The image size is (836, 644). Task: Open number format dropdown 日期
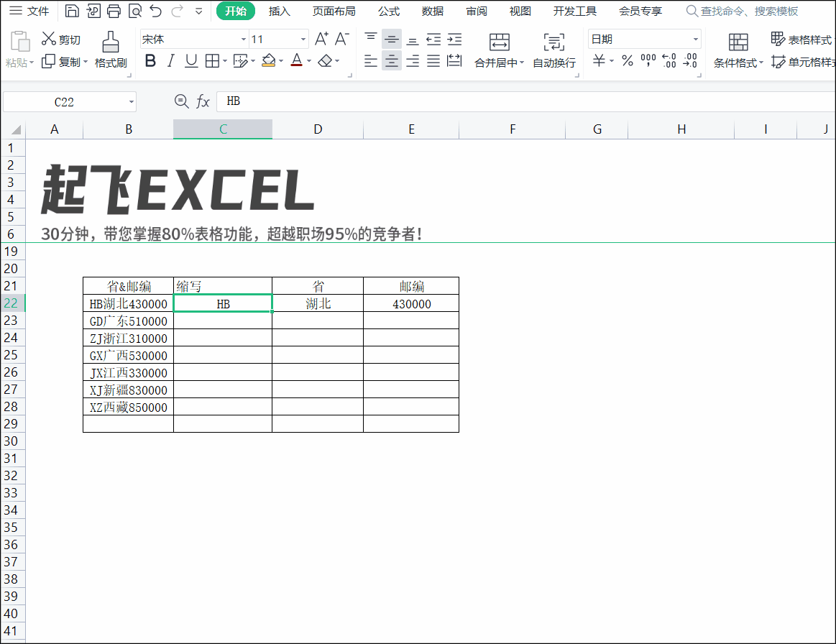(x=695, y=40)
